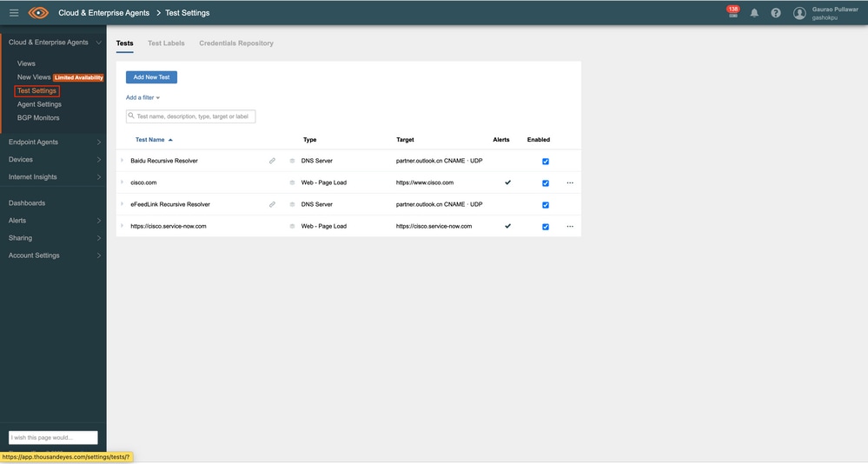Image resolution: width=868 pixels, height=464 pixels.
Task: Select Test Settings in the sidebar
Action: 36,91
